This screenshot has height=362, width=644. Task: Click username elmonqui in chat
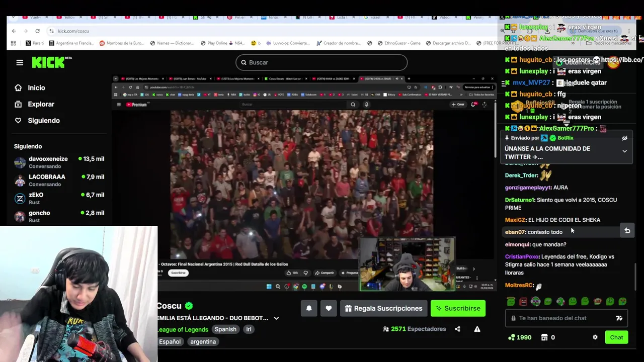pyautogui.click(x=517, y=244)
